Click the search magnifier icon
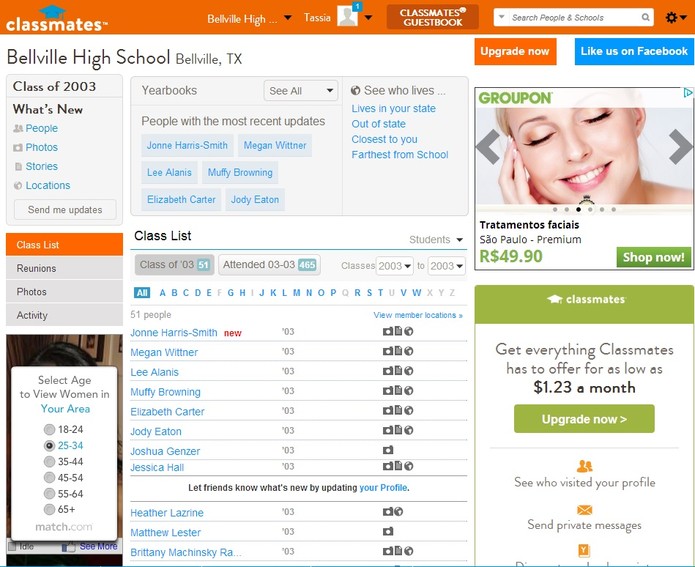 click(x=645, y=17)
